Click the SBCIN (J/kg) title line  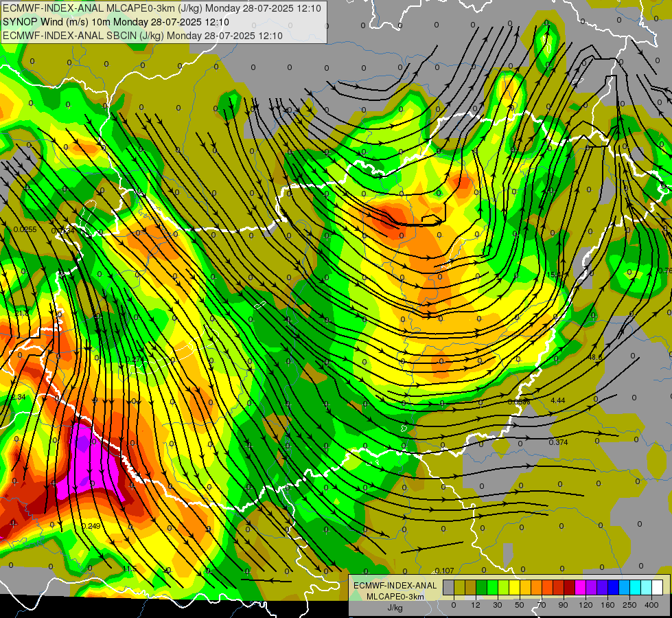tap(143, 36)
